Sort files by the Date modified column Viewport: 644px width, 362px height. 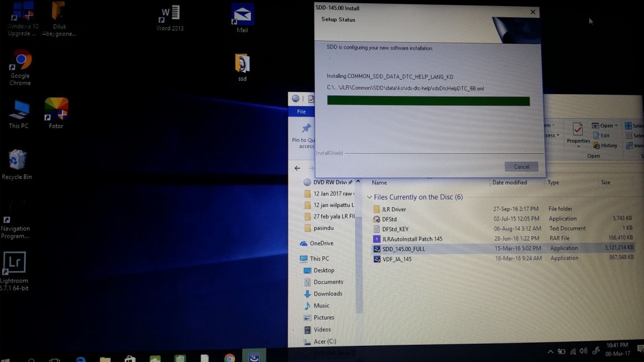(x=509, y=182)
